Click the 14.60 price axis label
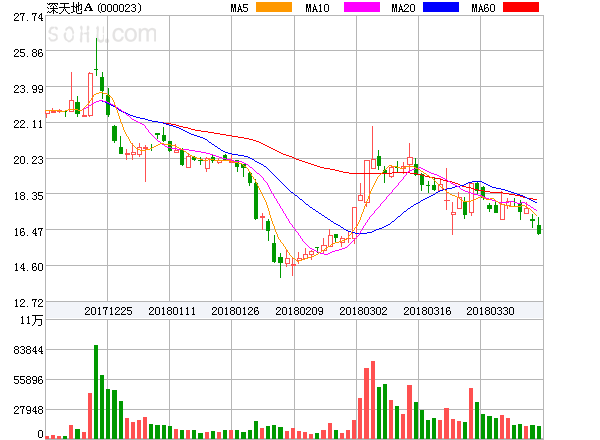The width and height of the screenshot is (600, 440). pyautogui.click(x=28, y=267)
